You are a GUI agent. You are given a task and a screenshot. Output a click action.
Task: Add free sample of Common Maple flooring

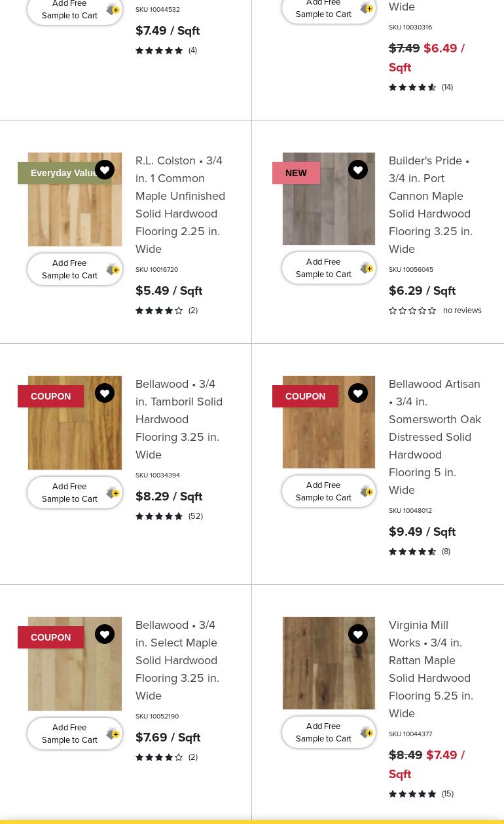pyautogui.click(x=75, y=269)
